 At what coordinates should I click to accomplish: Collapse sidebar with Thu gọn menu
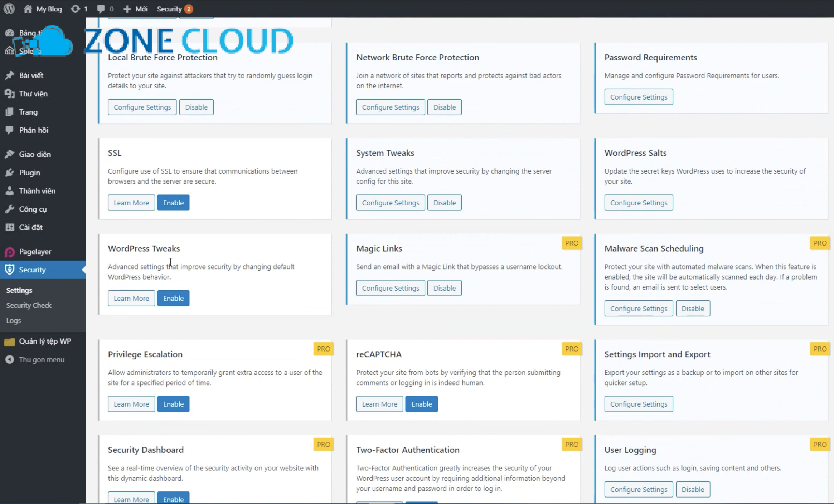click(41, 359)
